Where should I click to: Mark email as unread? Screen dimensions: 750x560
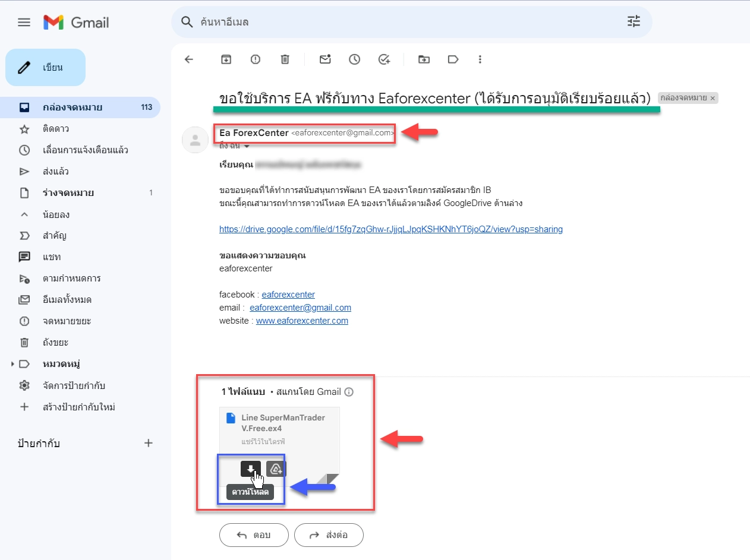coord(325,59)
